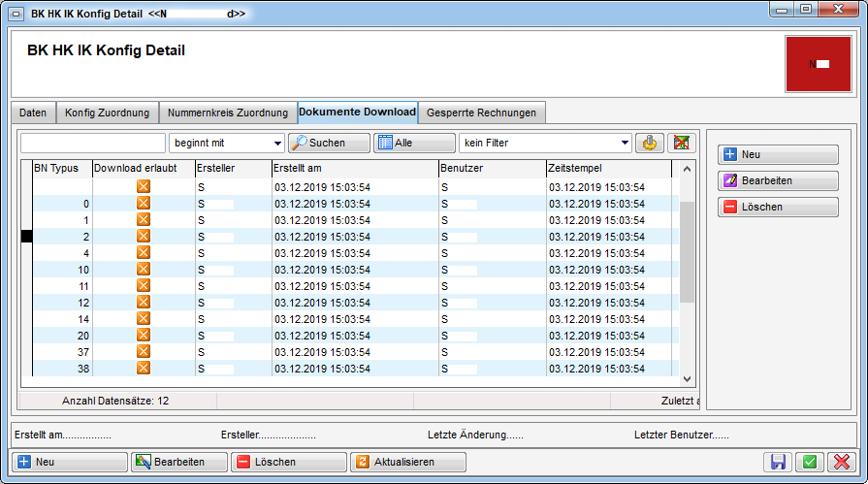Sort by the Erstellt am column header
The width and height of the screenshot is (868, 484).
coord(355,169)
